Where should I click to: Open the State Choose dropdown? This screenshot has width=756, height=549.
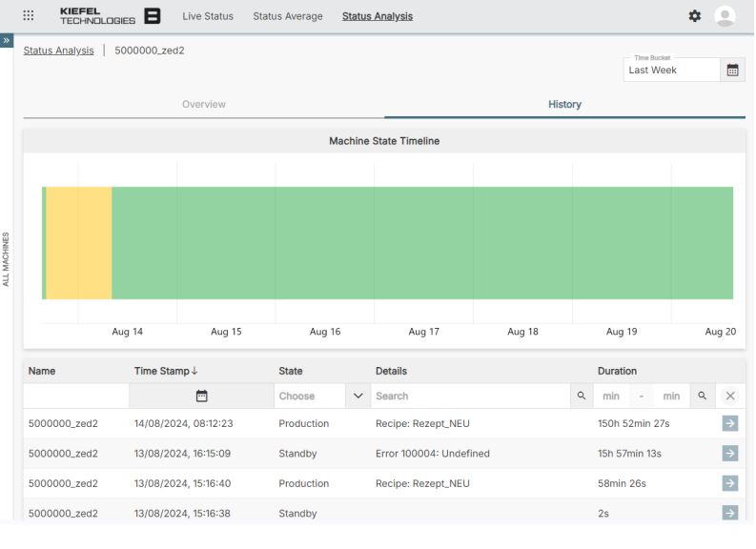(x=310, y=396)
